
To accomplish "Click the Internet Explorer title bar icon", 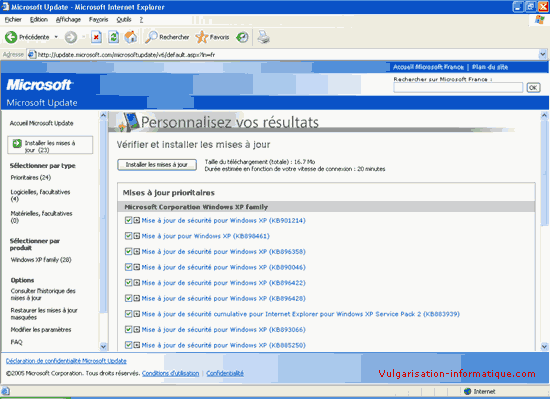I will (x=5, y=7).
